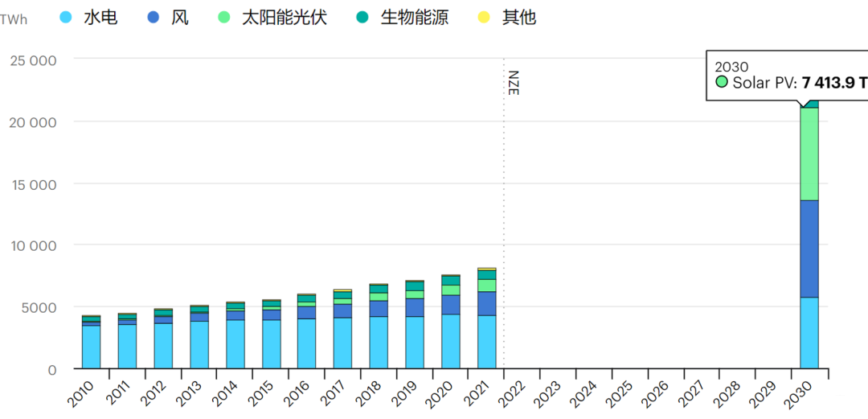Select the 2010 bar's light blue segment

pos(91,347)
